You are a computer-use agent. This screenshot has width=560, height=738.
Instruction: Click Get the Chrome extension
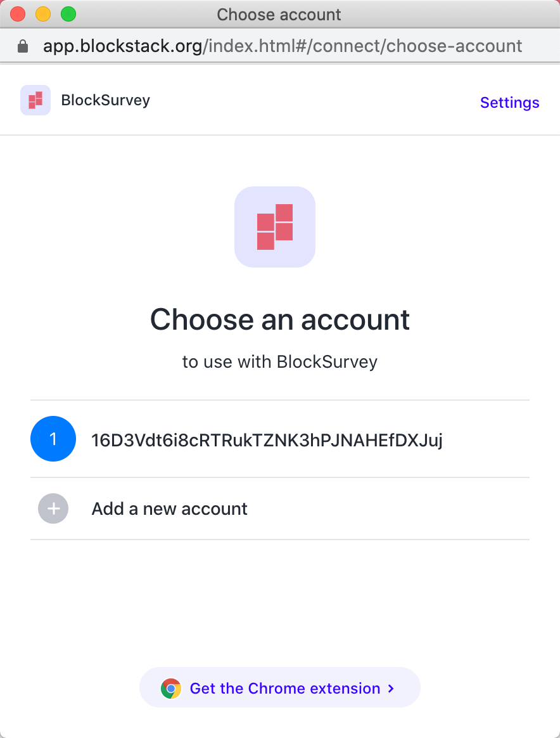(279, 687)
